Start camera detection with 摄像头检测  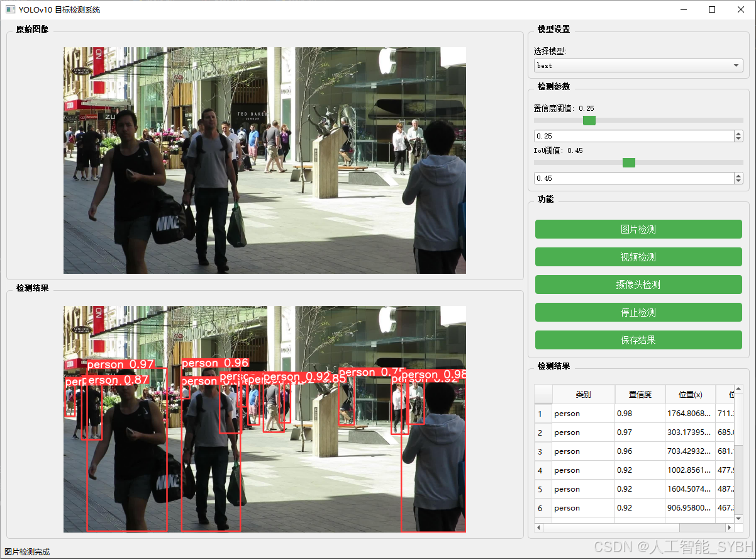point(638,285)
